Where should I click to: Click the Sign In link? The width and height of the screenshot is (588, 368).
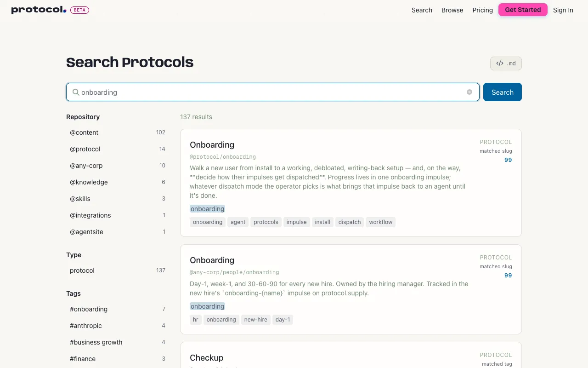(x=563, y=10)
